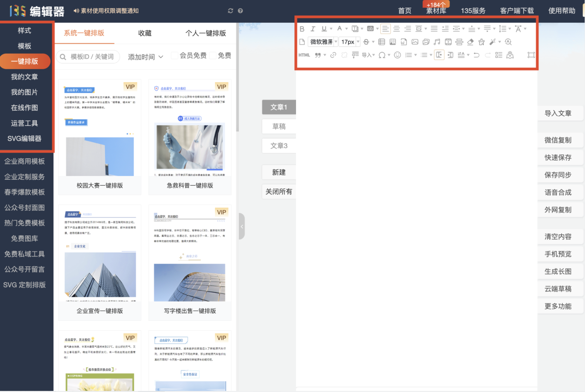Toggle center text alignment

point(397,29)
